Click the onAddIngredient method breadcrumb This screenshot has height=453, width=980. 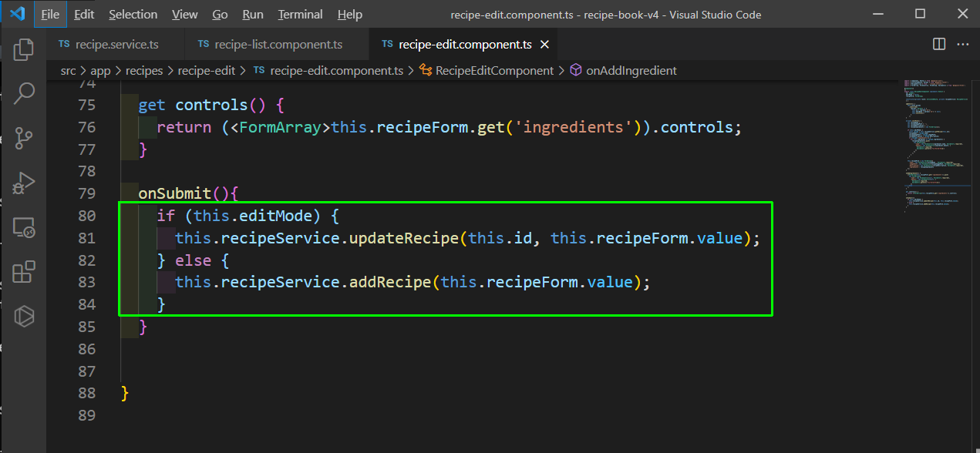click(623, 70)
